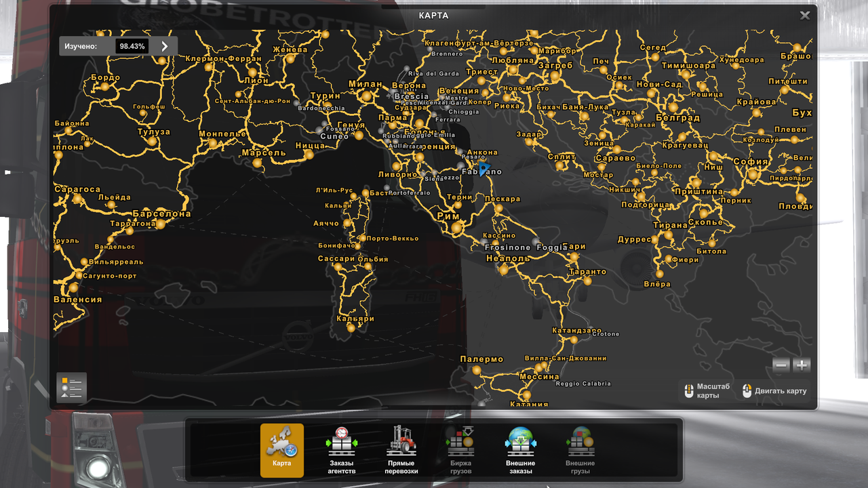
Task: Click the Баня-Лука city label
Action: coord(585,107)
